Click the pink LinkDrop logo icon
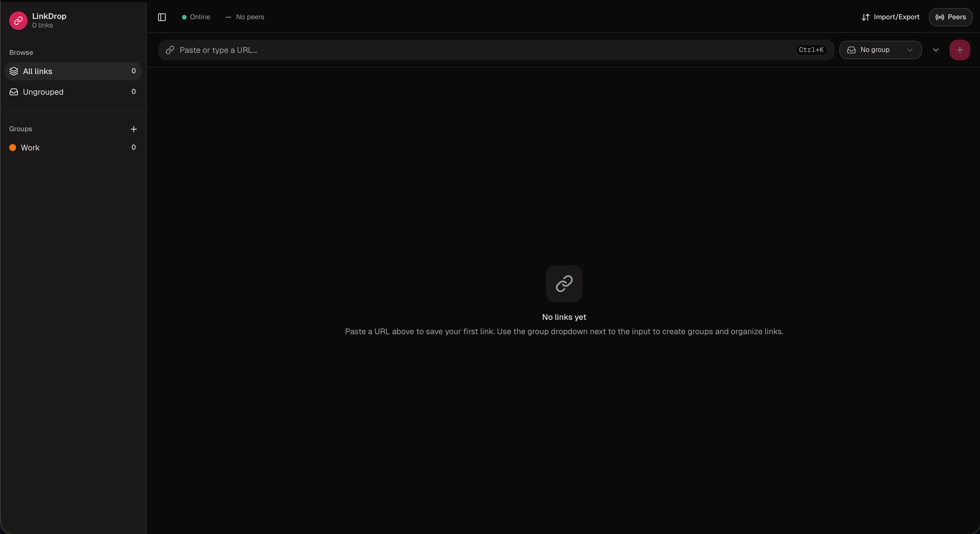This screenshot has width=980, height=534. [18, 21]
